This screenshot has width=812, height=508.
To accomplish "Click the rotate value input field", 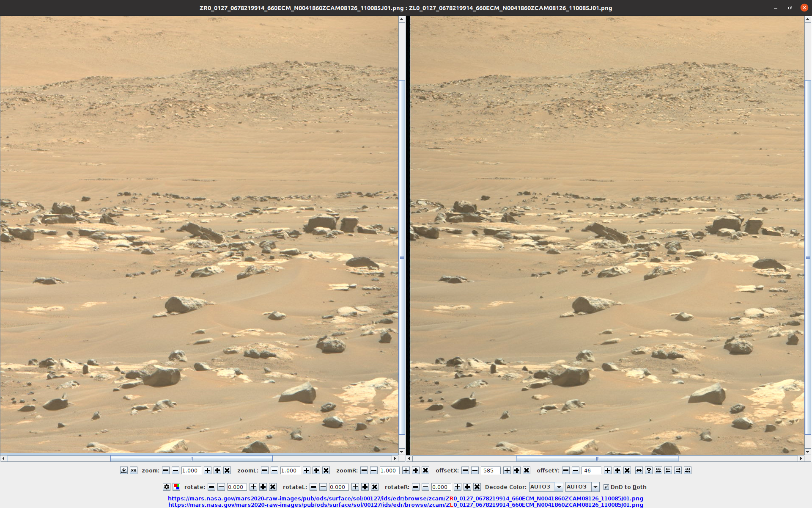I will (x=236, y=487).
